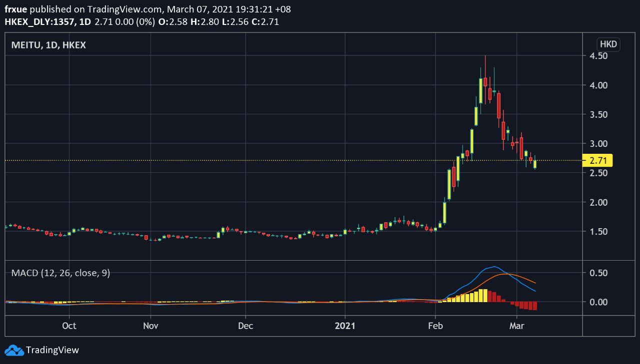This screenshot has height=364, width=640.
Task: Click the 4.50 price axis label
Action: tap(598, 56)
